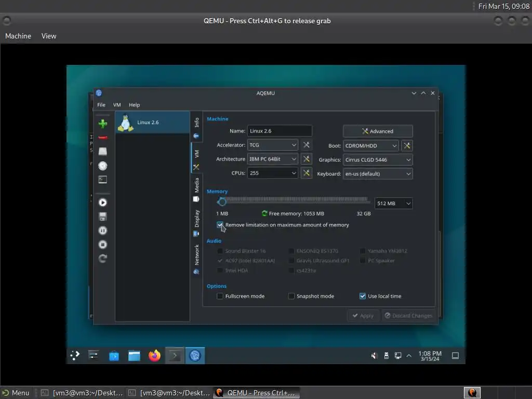Open the guest KDE application launcher icon
This screenshot has width=532, height=399.
coord(75,355)
